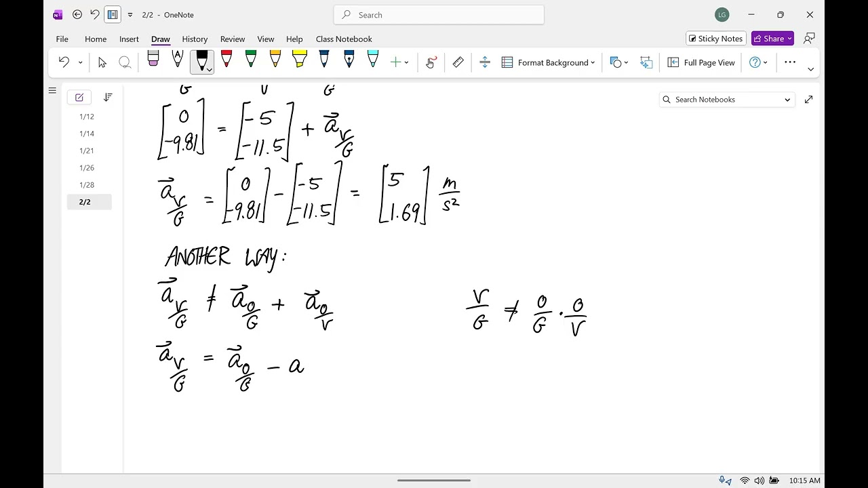Open the Undo dropdown arrow
Screen dimensions: 868x488
coord(80,62)
